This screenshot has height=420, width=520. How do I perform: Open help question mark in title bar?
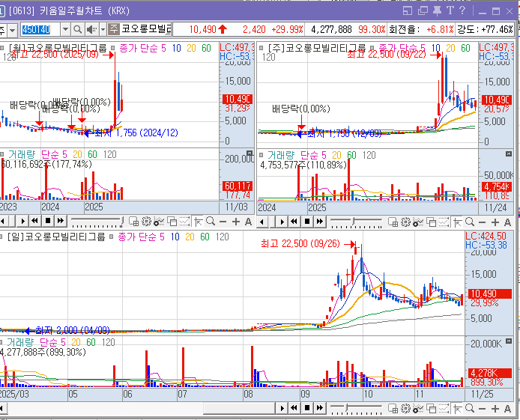click(462, 10)
